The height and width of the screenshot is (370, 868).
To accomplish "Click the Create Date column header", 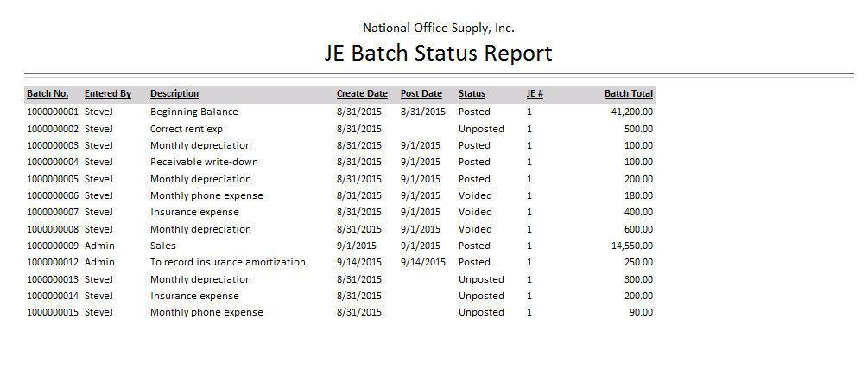I will click(362, 93).
